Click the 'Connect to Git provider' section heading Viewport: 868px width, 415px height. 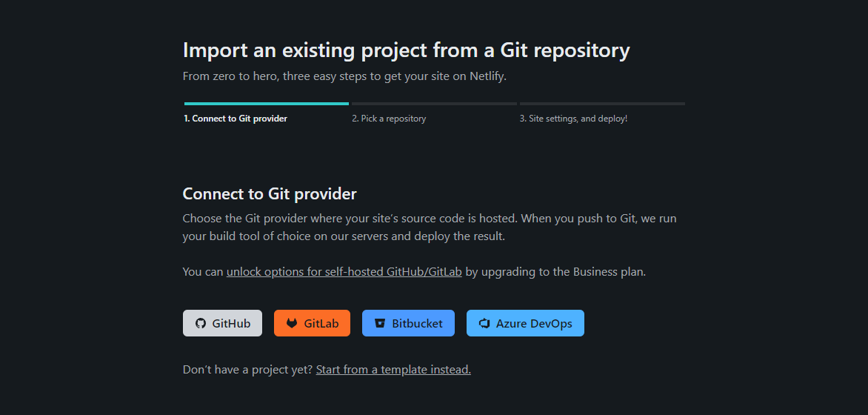coord(270,194)
